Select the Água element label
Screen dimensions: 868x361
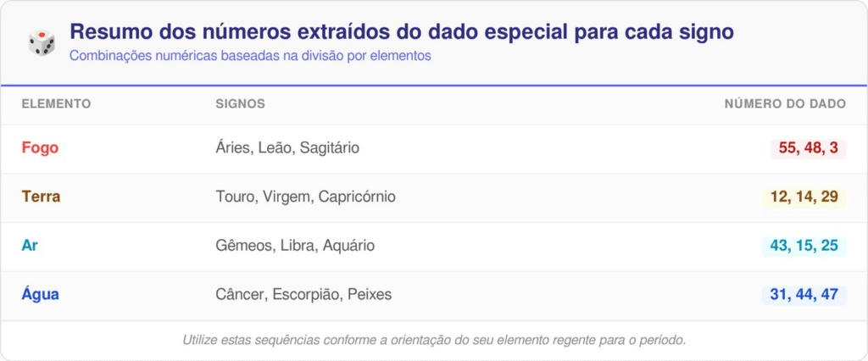coord(40,295)
